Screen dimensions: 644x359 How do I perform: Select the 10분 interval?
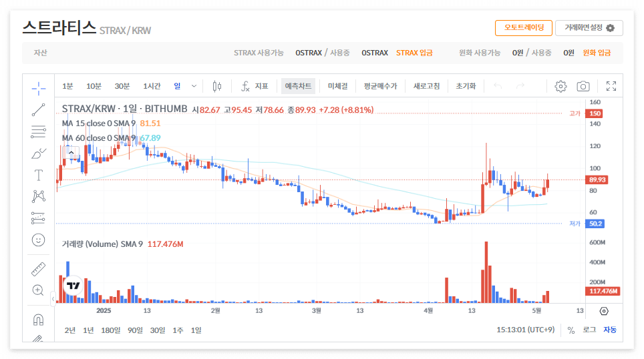tap(94, 86)
